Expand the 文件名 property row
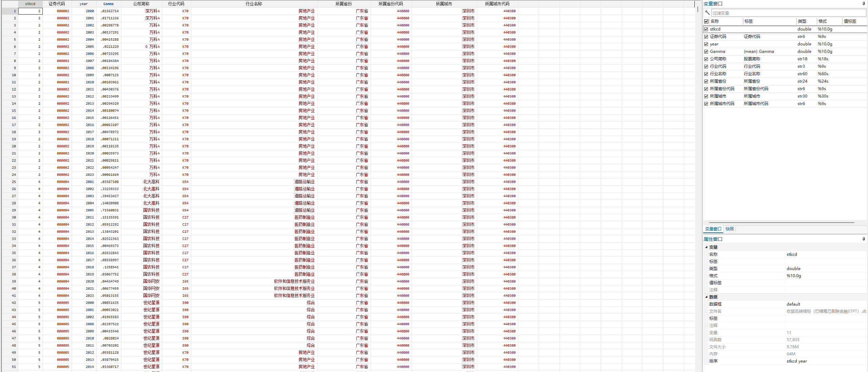The height and width of the screenshot is (372, 868). point(706,311)
